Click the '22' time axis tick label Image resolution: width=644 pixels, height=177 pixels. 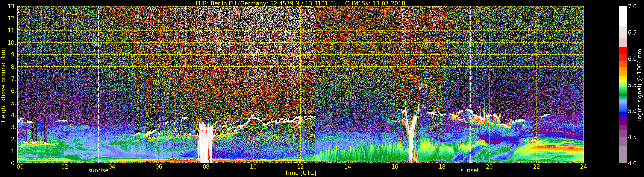[536, 166]
